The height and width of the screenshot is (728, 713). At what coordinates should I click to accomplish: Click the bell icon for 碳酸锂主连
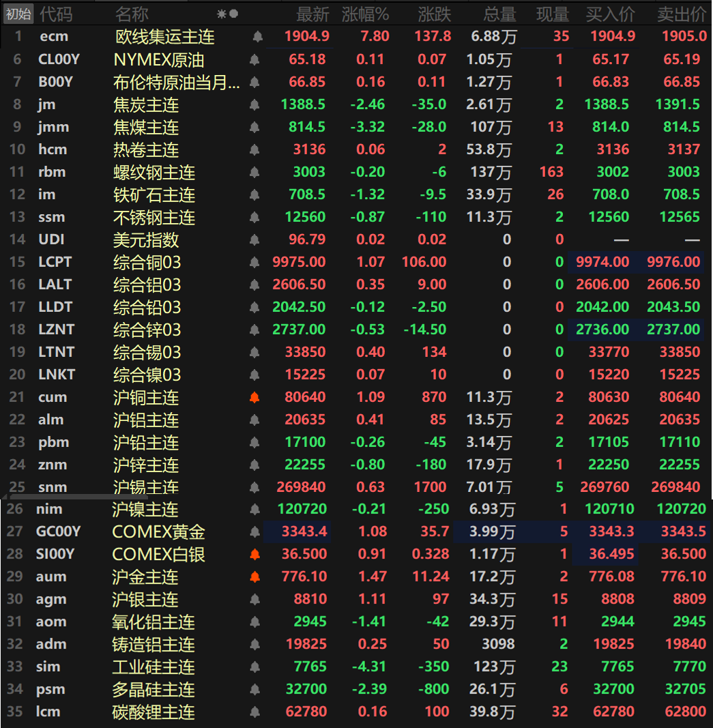pyautogui.click(x=254, y=712)
